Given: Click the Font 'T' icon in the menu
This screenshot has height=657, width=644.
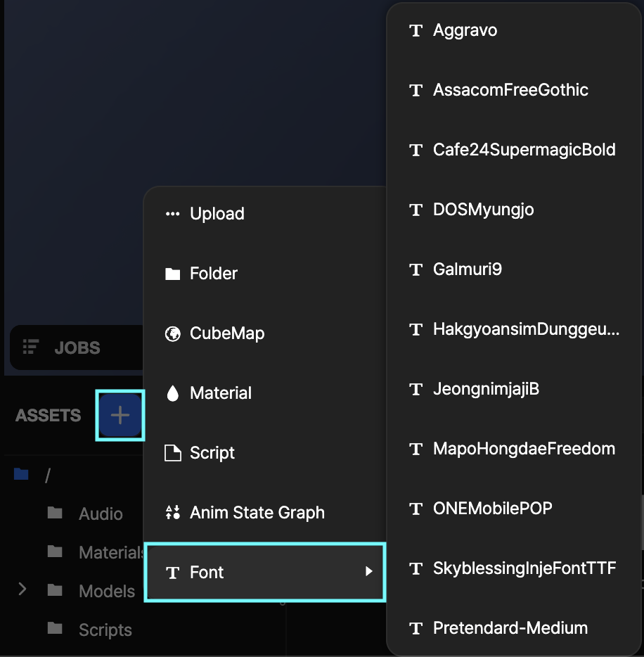Looking at the screenshot, I should coord(172,572).
